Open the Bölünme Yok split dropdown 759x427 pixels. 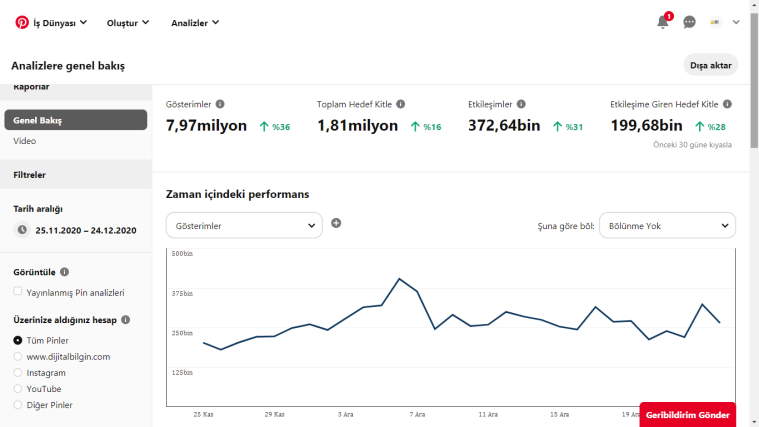667,226
